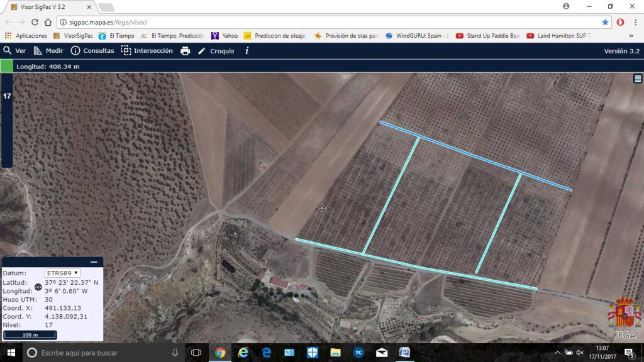Open the Medir measuring tools
The width and height of the screenshot is (644, 362).
point(48,50)
